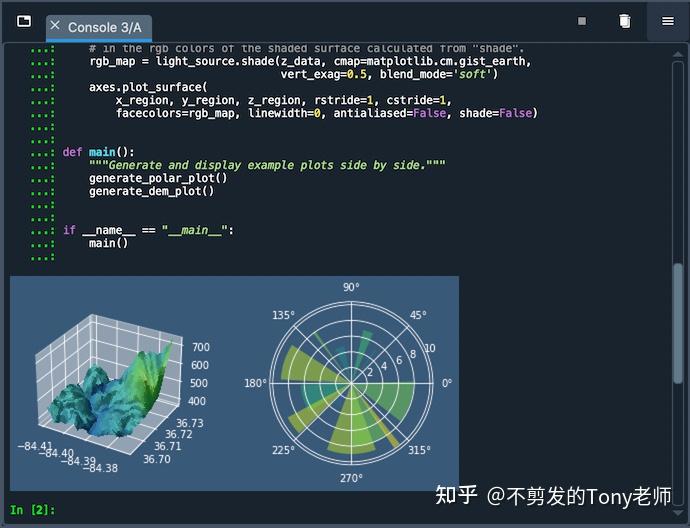Click the 3D plot axis value 700

(201, 347)
